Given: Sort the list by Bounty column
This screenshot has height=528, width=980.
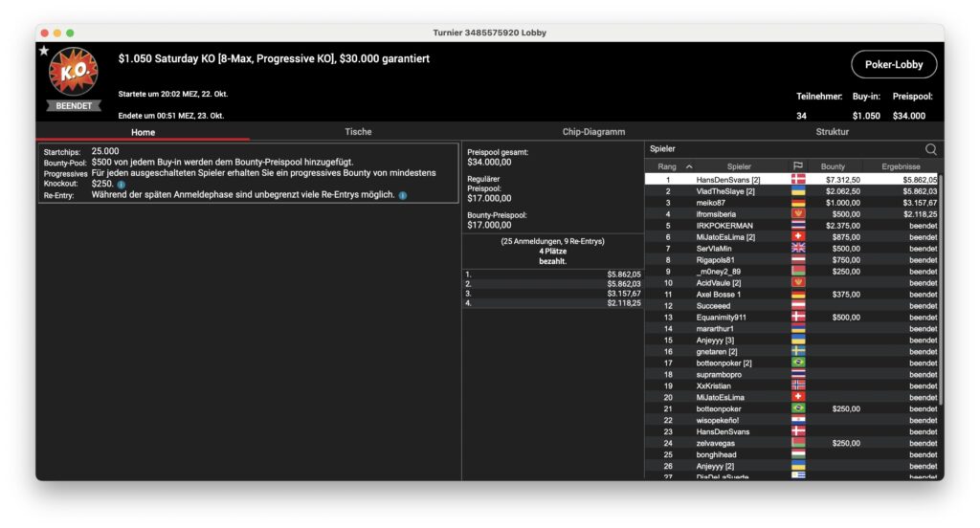Looking at the screenshot, I should [833, 166].
